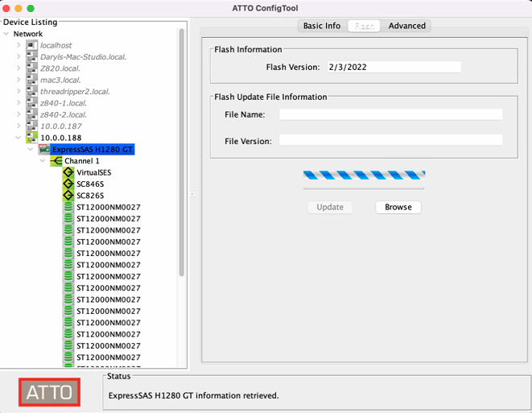Collapse the 10.0.0.188 node
This screenshot has height=413, width=532.
(x=19, y=138)
